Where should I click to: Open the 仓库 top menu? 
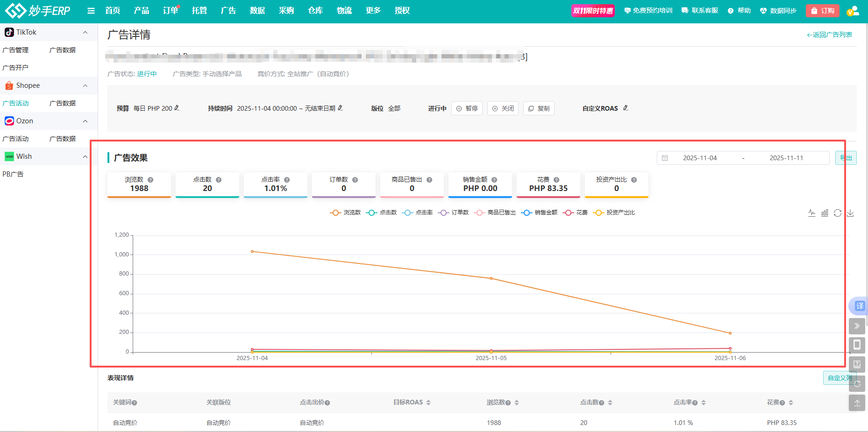tap(315, 11)
